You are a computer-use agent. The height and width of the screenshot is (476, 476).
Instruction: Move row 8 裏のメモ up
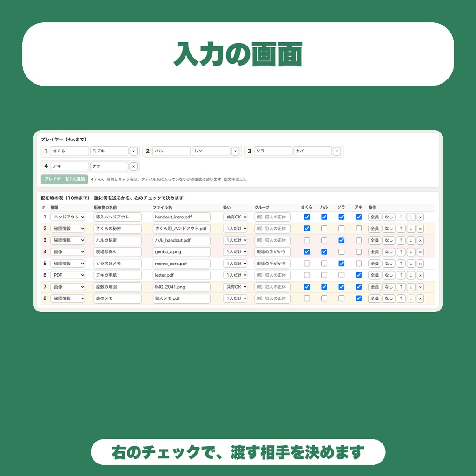(401, 298)
